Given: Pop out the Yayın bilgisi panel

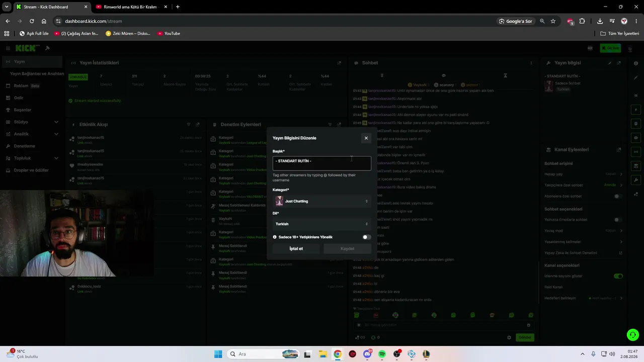Looking at the screenshot, I should tap(619, 63).
